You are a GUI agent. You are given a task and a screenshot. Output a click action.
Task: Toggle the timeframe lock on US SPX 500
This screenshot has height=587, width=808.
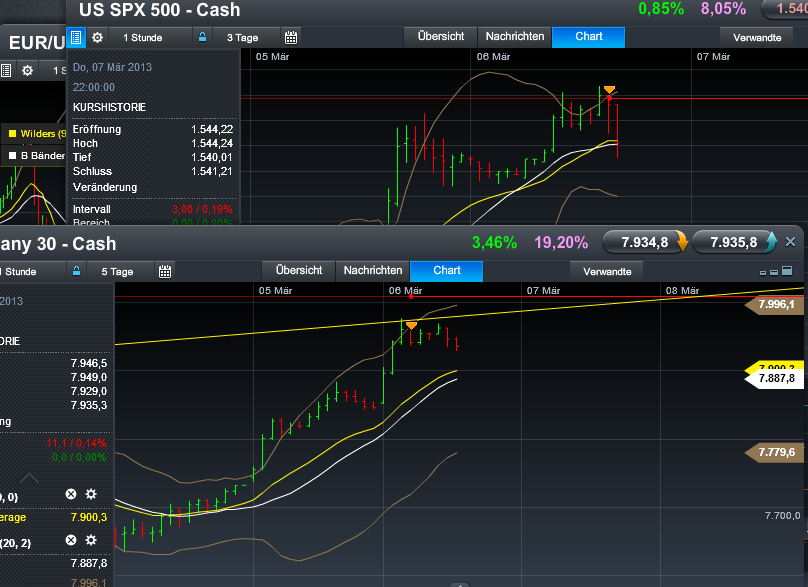pyautogui.click(x=203, y=37)
